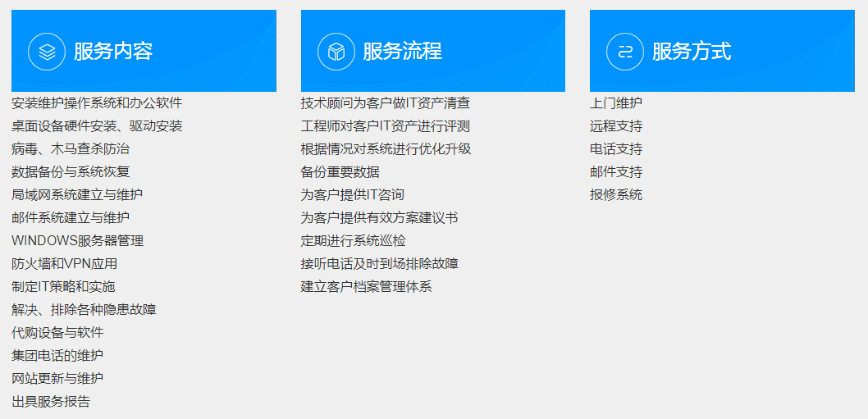Screen dimensions: 868x419
Task: Select 出具服务报告 at list bottom
Action: pos(51,402)
